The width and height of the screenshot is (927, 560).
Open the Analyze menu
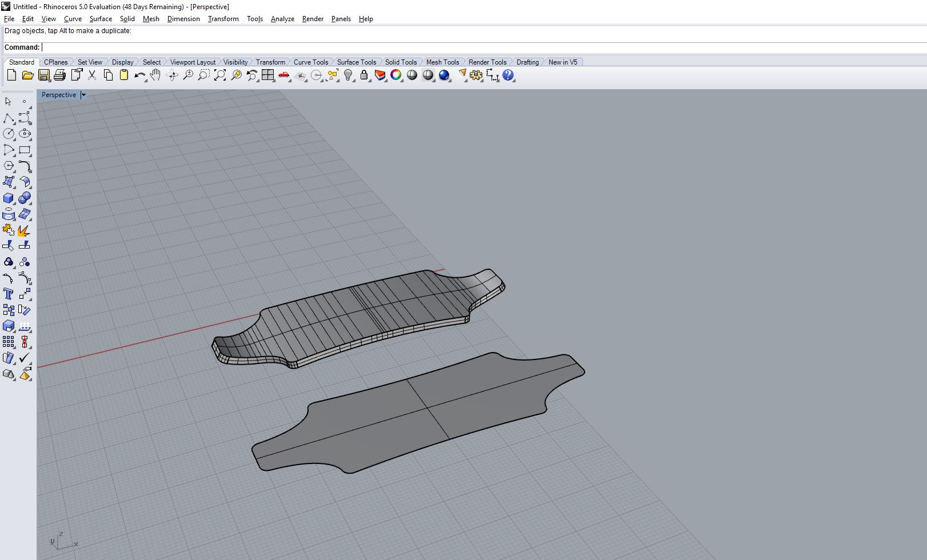pos(282,19)
